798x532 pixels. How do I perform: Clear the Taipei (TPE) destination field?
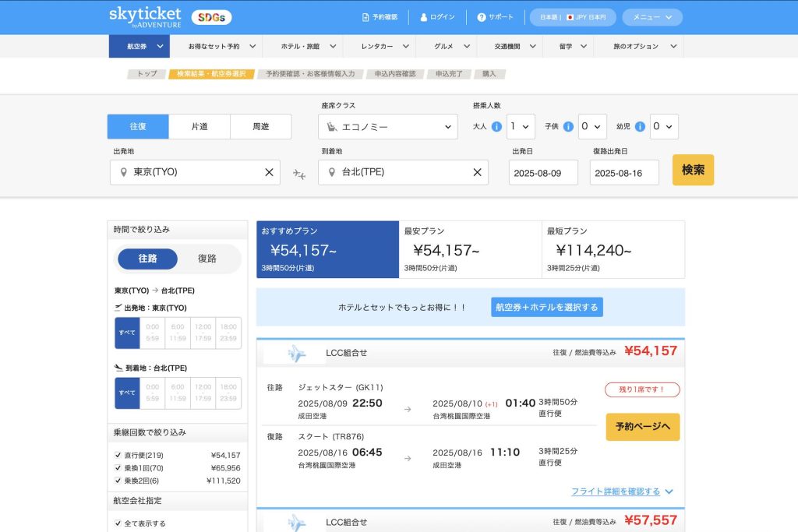point(477,172)
